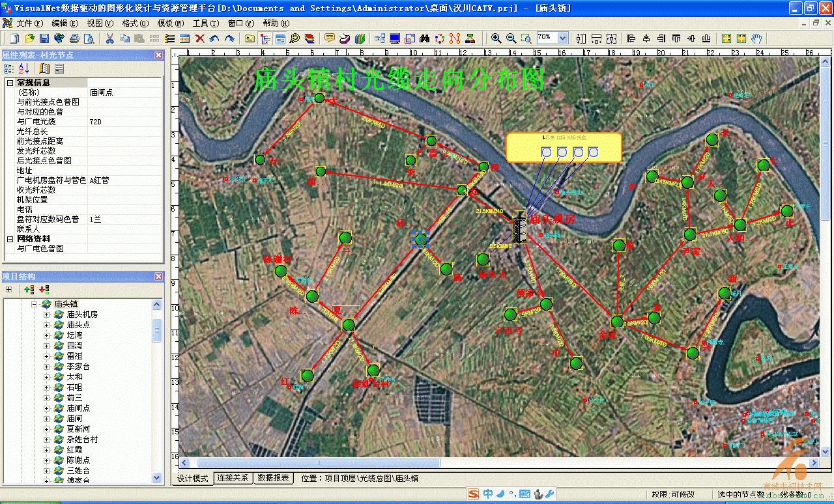The image size is (834, 504).
Task: Click the scissors Cut icon
Action: pyautogui.click(x=109, y=39)
